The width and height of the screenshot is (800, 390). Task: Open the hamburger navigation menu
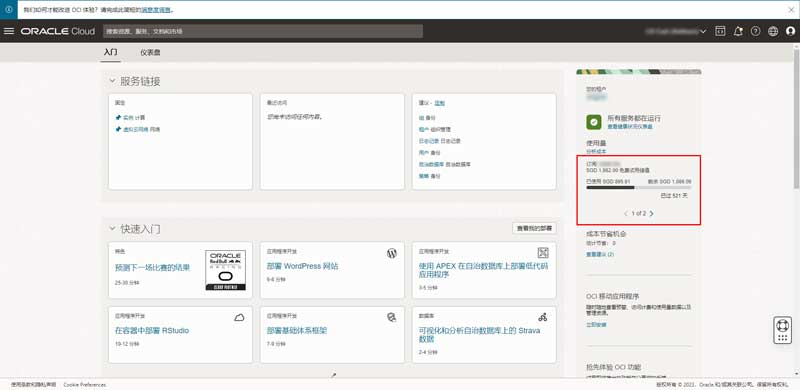pyautogui.click(x=9, y=31)
